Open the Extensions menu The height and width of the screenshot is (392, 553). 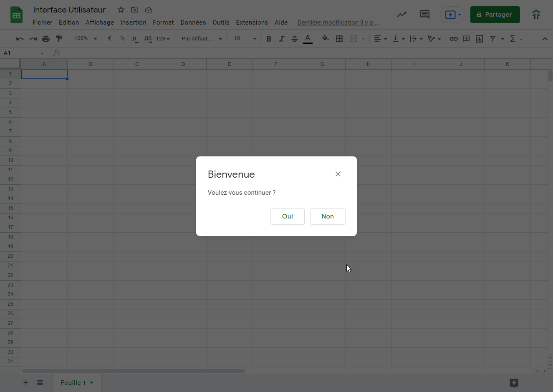click(x=252, y=23)
